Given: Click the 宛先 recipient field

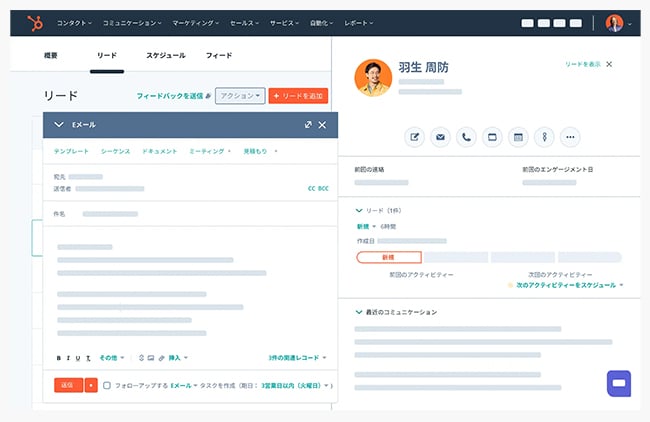Looking at the screenshot, I should (x=86, y=177).
